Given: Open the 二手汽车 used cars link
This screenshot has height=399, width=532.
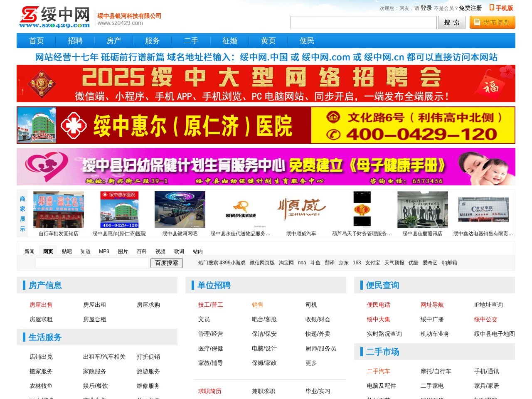Looking at the screenshot, I should click(378, 371).
